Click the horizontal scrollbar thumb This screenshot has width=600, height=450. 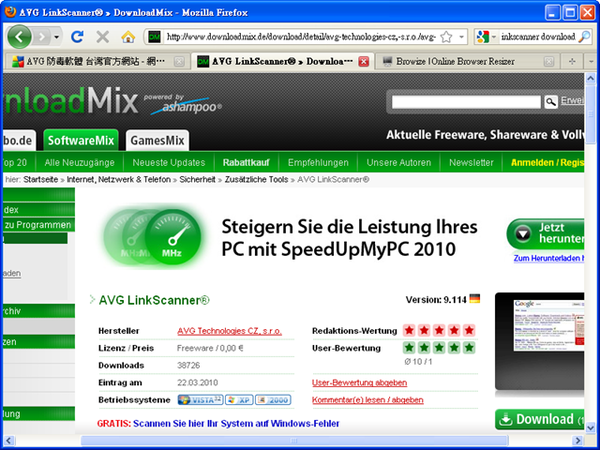(x=294, y=440)
